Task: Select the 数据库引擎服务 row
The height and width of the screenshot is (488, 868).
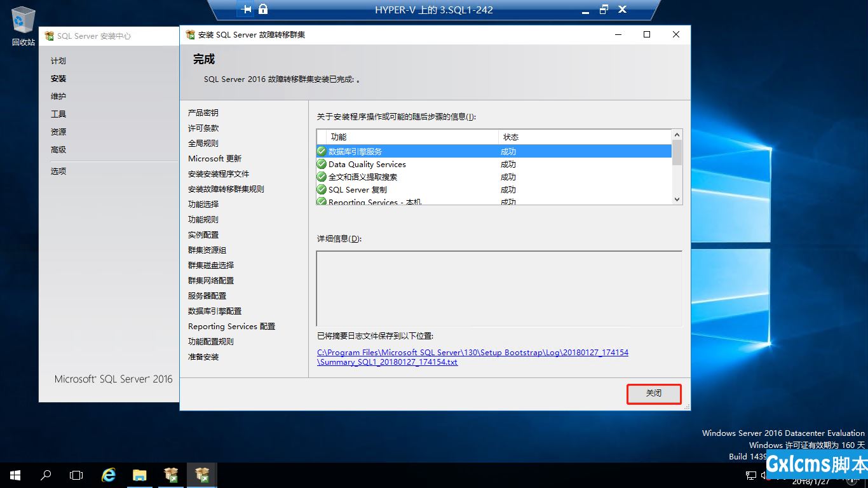Action: [494, 151]
